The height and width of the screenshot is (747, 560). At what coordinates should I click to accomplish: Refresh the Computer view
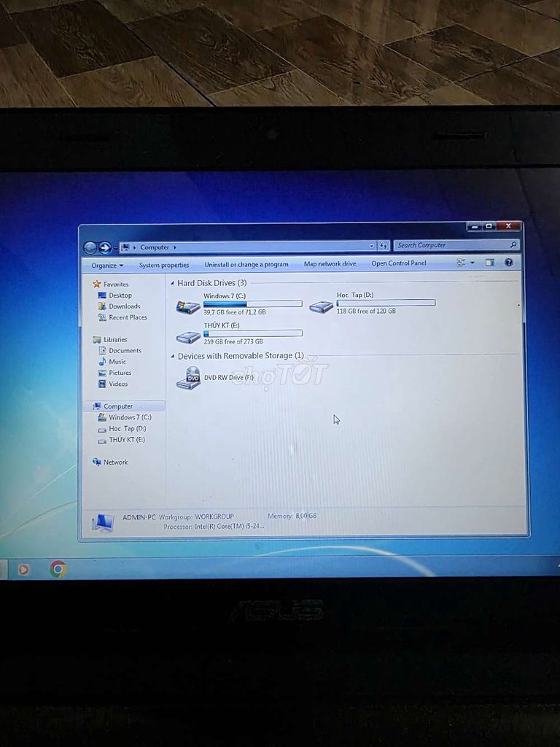(384, 246)
